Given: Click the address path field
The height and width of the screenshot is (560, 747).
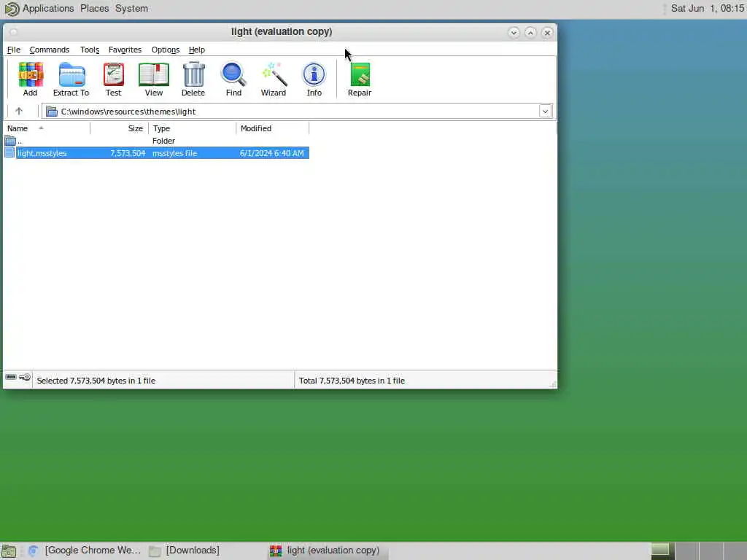Looking at the screenshot, I should (x=298, y=112).
